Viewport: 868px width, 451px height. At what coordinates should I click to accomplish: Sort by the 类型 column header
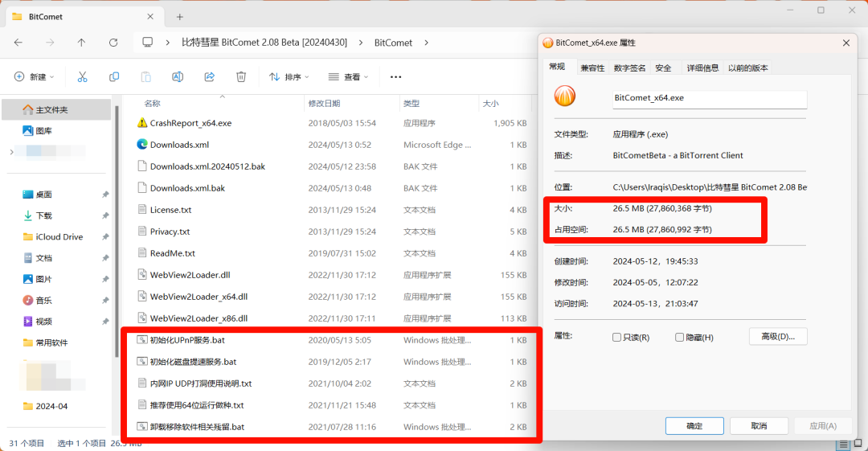pyautogui.click(x=411, y=104)
